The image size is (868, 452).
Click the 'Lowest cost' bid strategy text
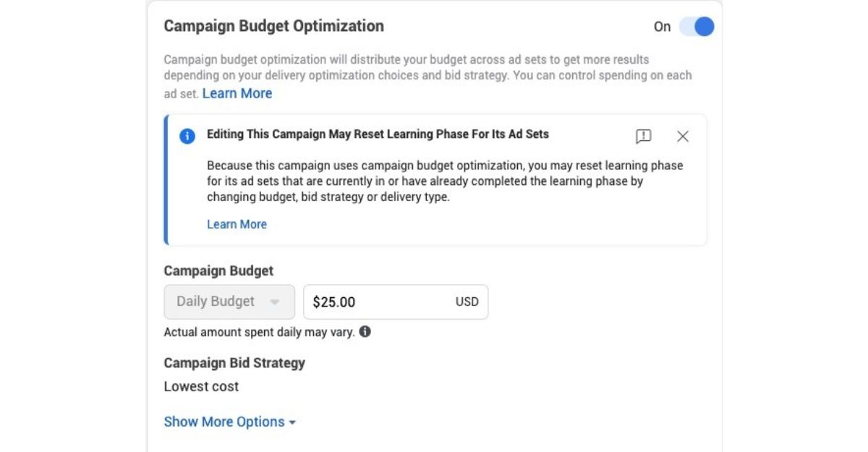coord(201,386)
